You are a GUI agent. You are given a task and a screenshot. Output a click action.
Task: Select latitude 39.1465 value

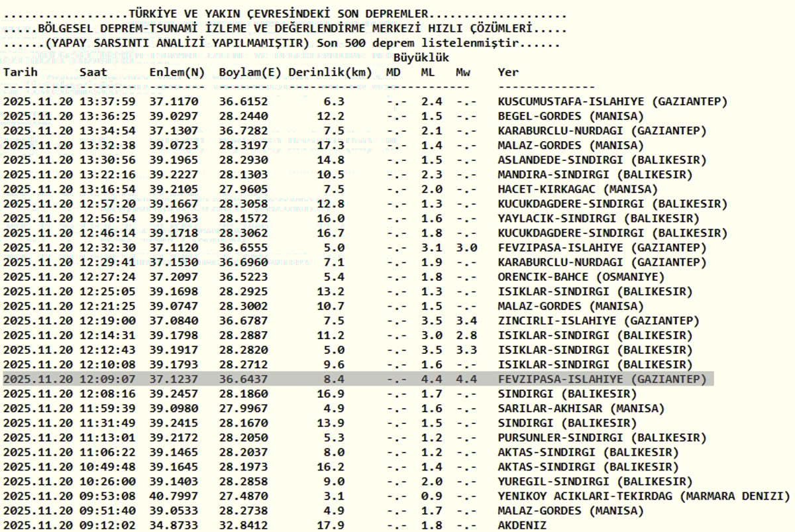174,452
